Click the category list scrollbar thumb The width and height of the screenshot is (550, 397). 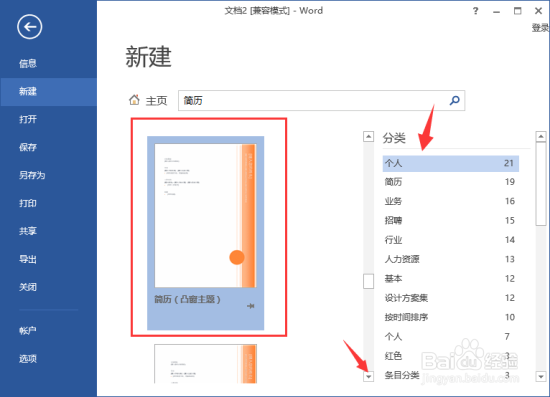coord(541,184)
